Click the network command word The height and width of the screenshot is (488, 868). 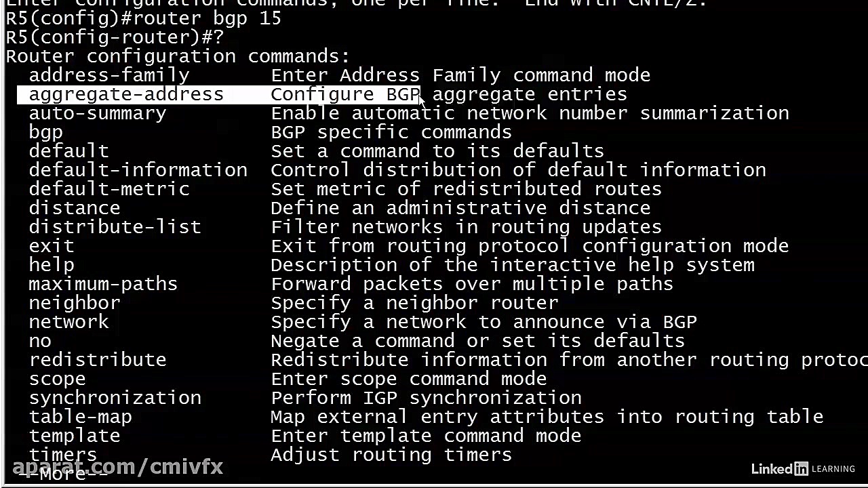click(x=68, y=322)
